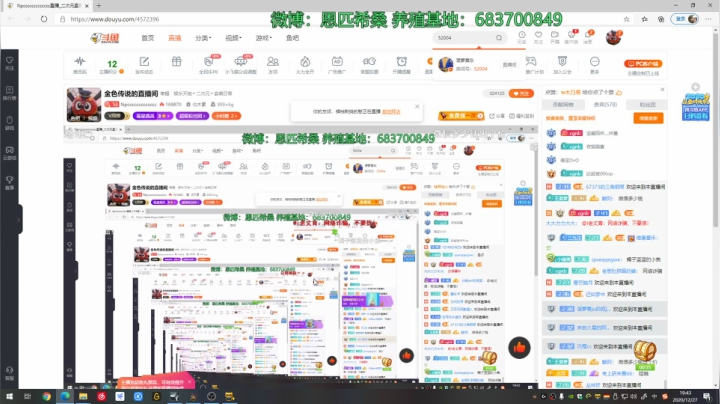Open the UFO points adjustment icon
This screenshot has width=720, height=404.
pyautogui.click(x=241, y=65)
